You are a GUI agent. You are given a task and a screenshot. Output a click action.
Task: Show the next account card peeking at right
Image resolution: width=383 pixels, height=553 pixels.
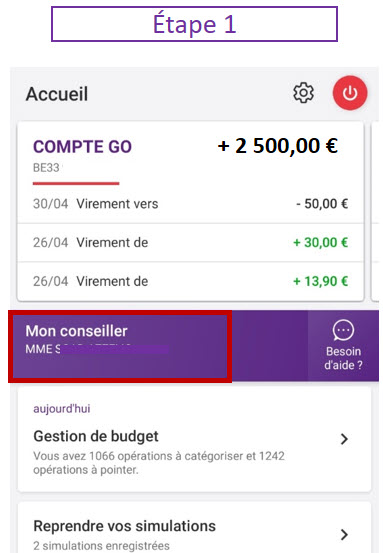click(x=375, y=212)
